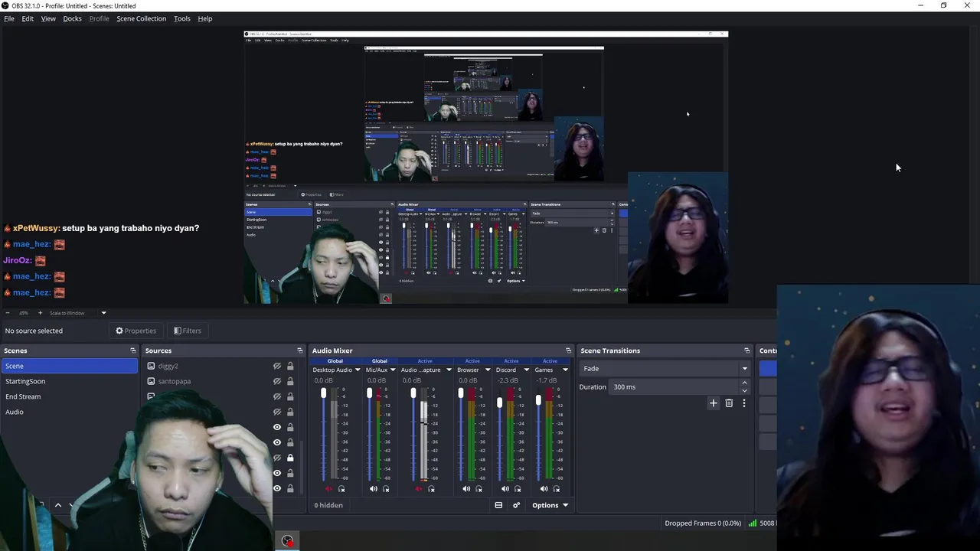Toggle monitoring headphone icon for Mic/Aux
Screen dimensions: 980x551
tap(386, 489)
